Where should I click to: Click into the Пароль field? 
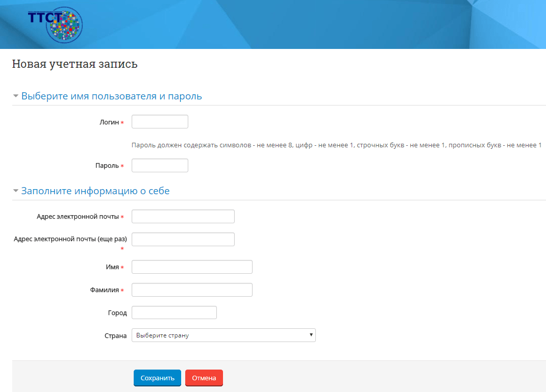click(160, 166)
